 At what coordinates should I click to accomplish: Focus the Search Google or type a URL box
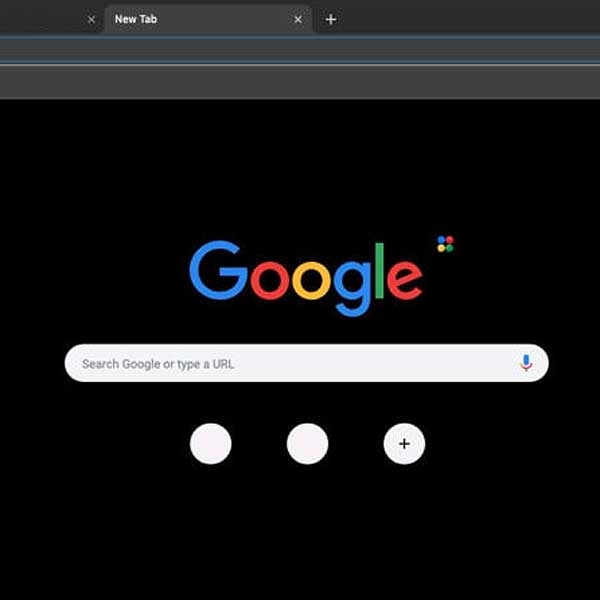click(x=307, y=363)
